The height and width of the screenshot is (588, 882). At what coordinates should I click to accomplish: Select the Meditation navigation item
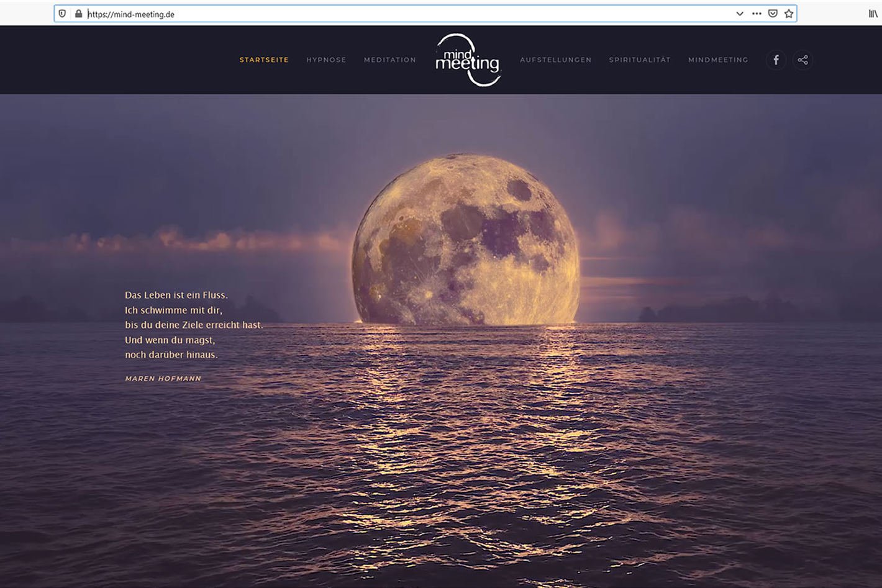point(390,60)
